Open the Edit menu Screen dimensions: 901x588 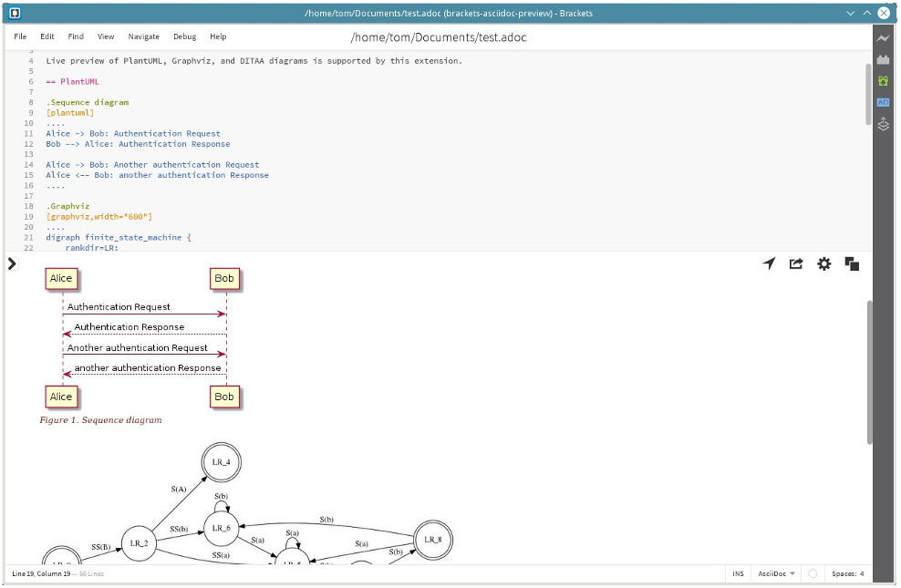47,36
